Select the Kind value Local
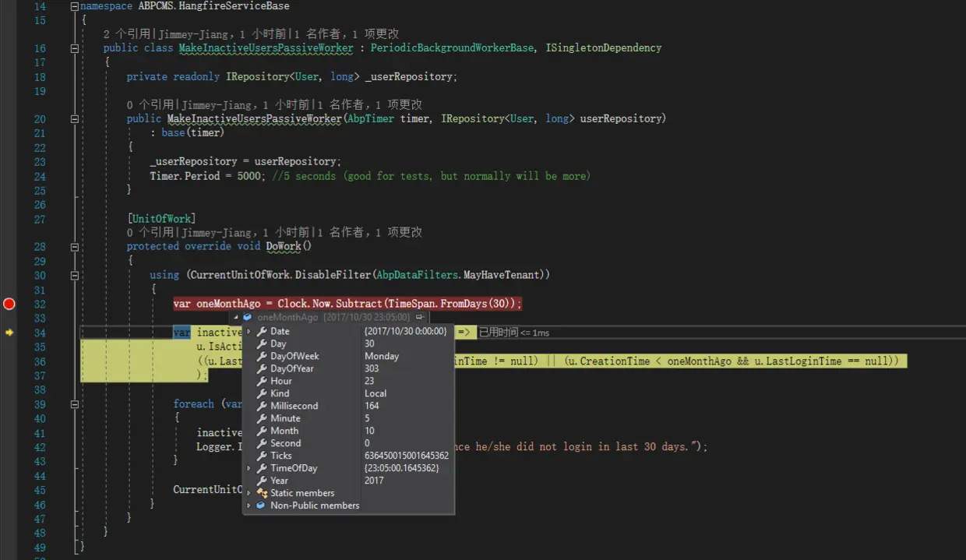The width and height of the screenshot is (966, 560). 375,393
